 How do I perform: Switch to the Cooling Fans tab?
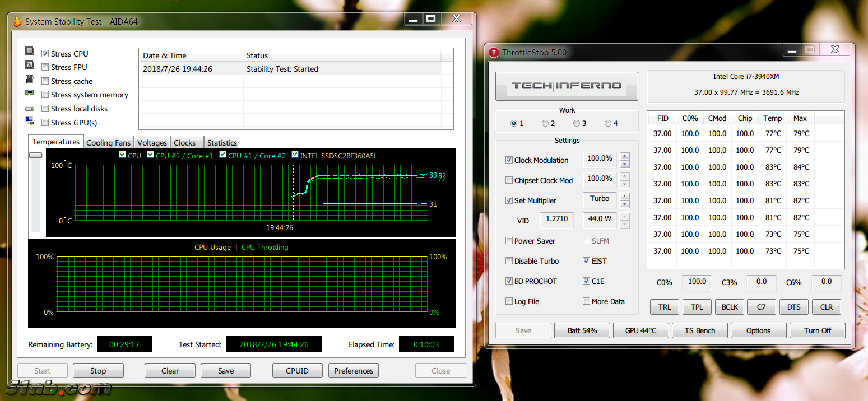pos(108,143)
